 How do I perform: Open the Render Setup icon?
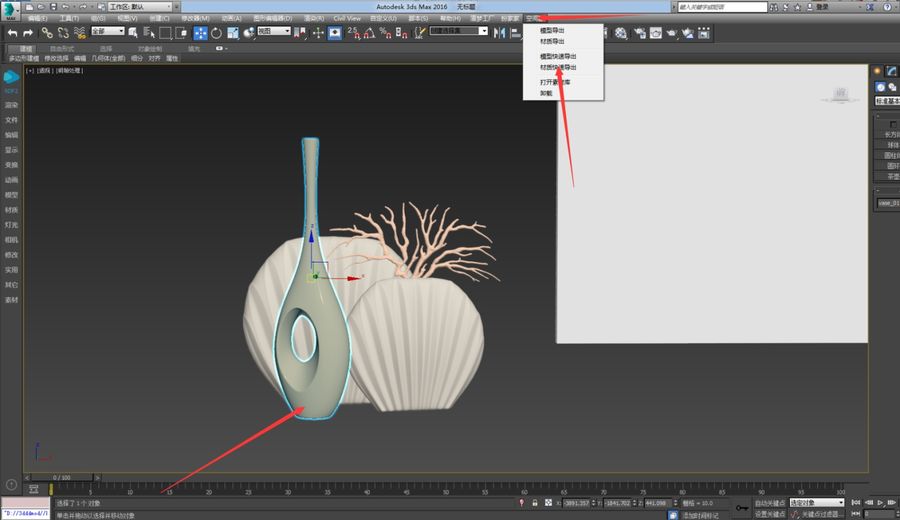click(x=640, y=33)
